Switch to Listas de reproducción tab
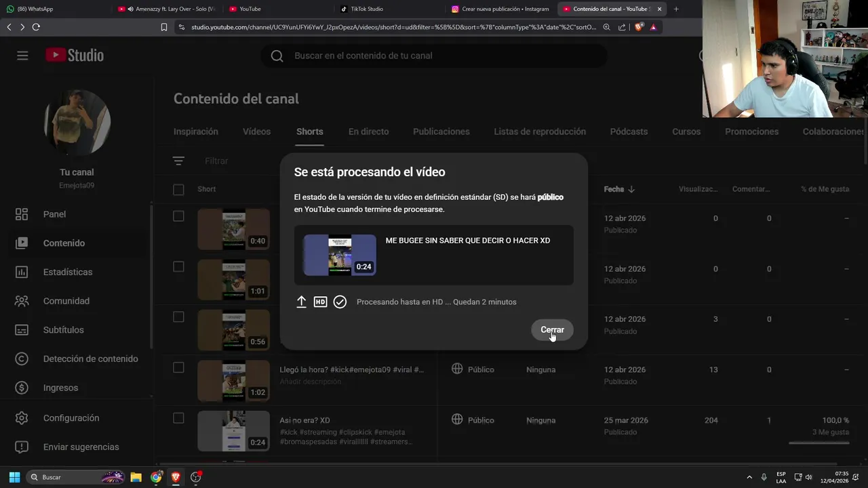 coord(540,131)
